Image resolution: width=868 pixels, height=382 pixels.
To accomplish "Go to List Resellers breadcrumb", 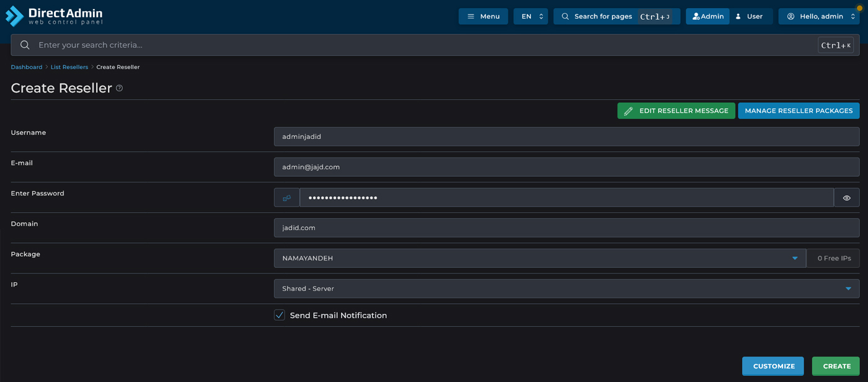I will click(69, 67).
